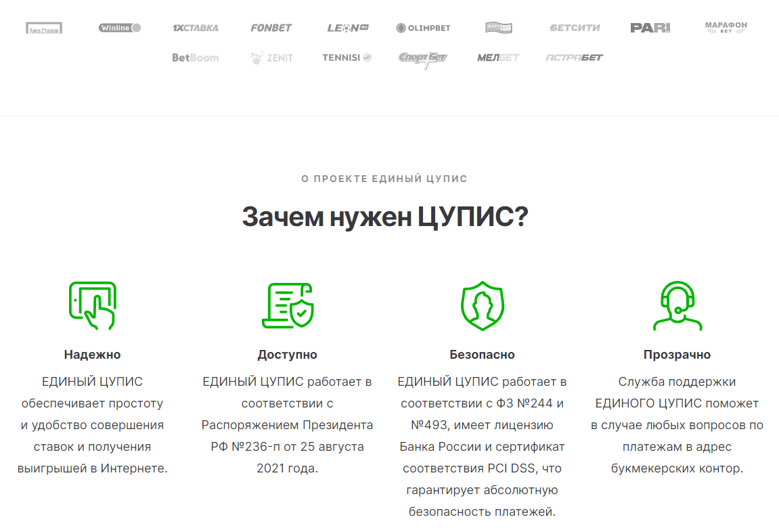Image resolution: width=779 pixels, height=532 pixels.
Task: Click the text 'соответствия PCI DSS, что'
Action: (x=482, y=468)
